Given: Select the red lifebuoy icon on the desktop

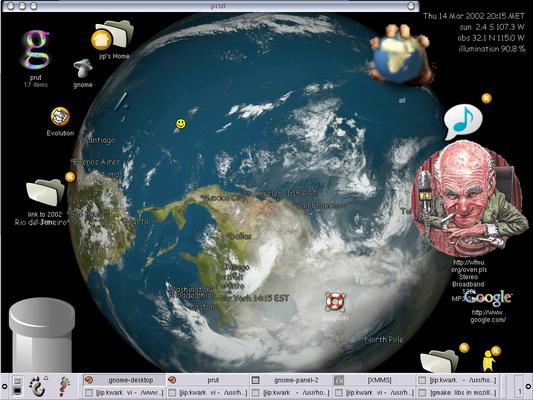Looking at the screenshot, I should point(335,301).
